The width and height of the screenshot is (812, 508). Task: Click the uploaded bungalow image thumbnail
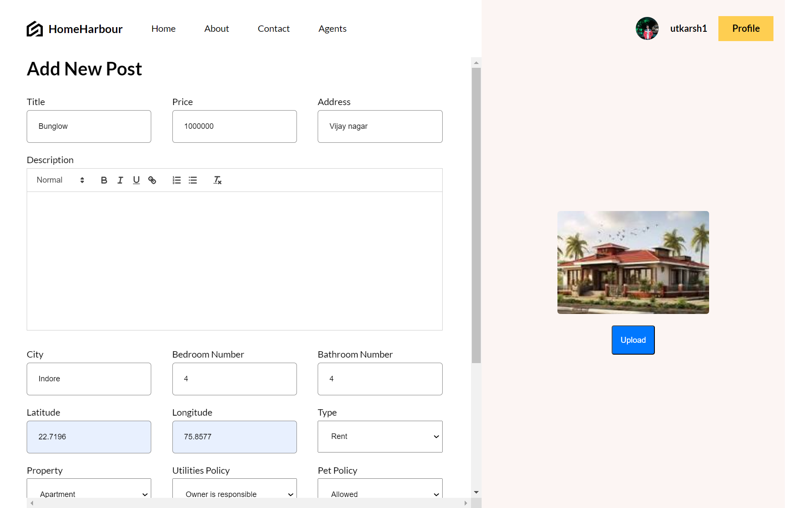633,262
